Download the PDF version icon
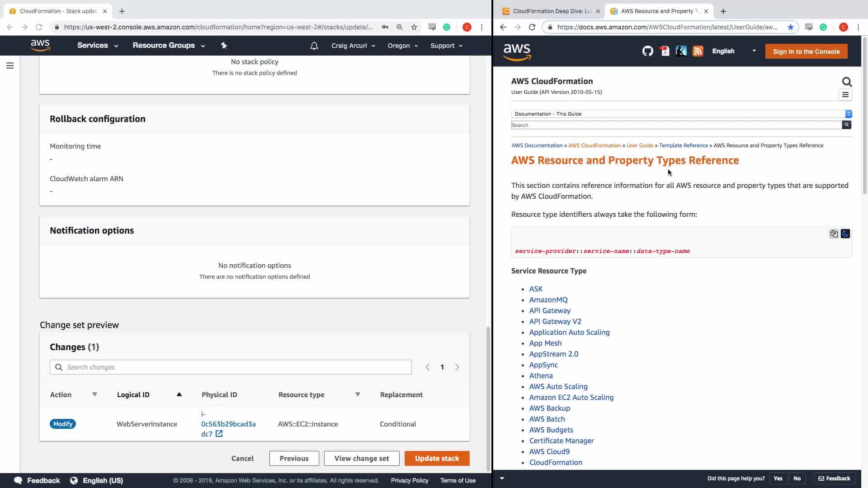This screenshot has height=488, width=868. (664, 51)
